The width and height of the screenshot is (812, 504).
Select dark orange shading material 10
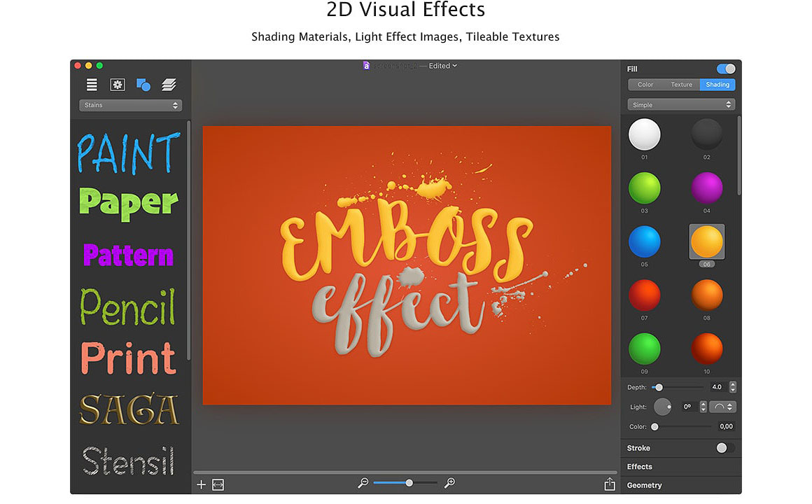(706, 349)
